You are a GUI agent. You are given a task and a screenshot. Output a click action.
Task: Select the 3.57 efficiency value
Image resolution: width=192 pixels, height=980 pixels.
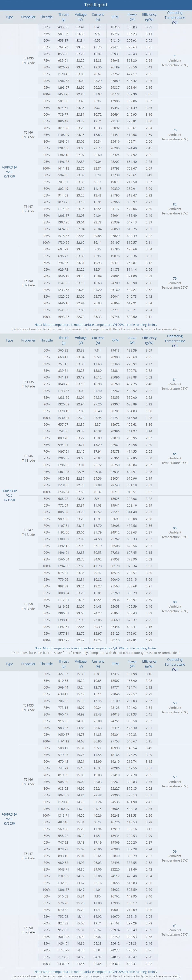[x=149, y=101]
